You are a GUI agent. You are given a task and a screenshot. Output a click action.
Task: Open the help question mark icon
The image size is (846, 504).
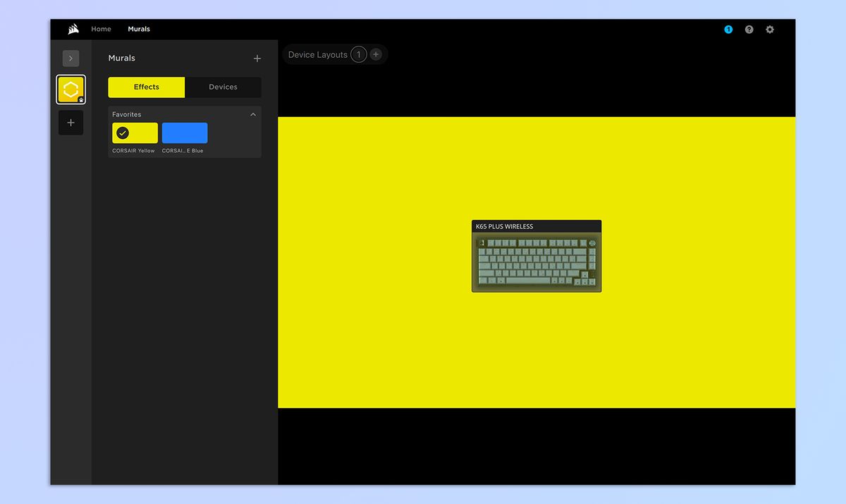[749, 30]
